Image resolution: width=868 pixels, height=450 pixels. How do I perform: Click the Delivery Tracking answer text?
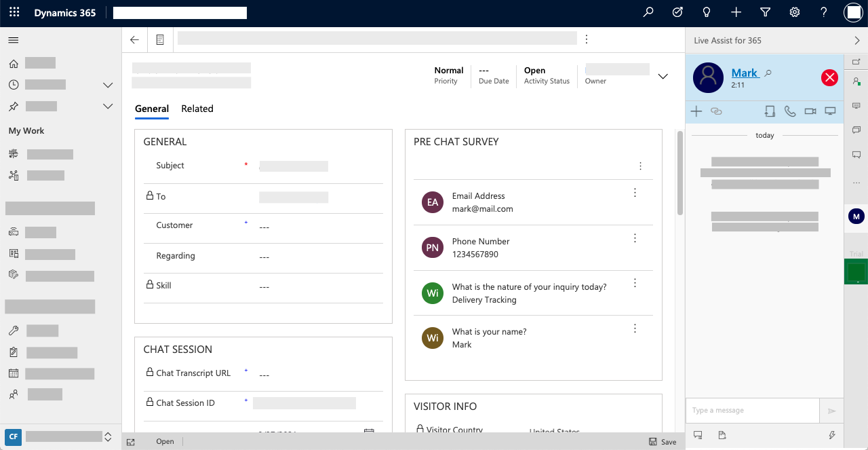point(484,300)
